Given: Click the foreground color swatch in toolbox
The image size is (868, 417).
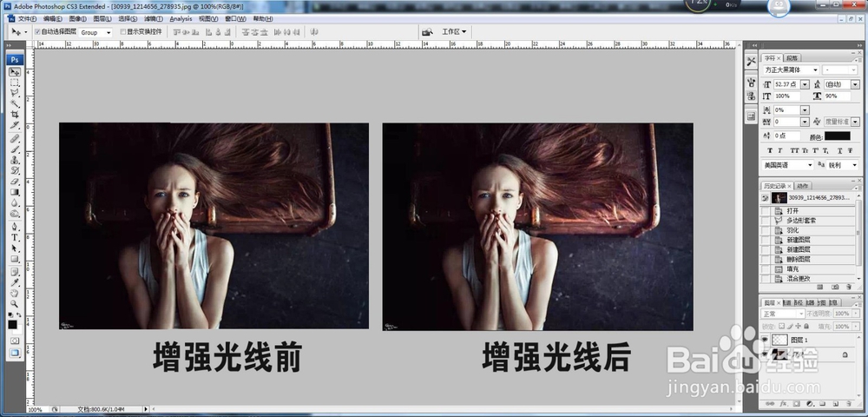Looking at the screenshot, I should click(12, 325).
